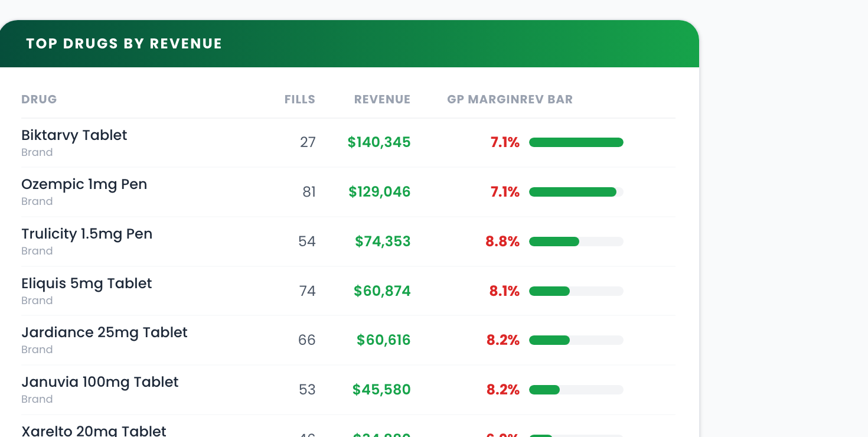Click the Top Drugs By Revenue title
The width and height of the screenshot is (868, 437).
coord(124,44)
